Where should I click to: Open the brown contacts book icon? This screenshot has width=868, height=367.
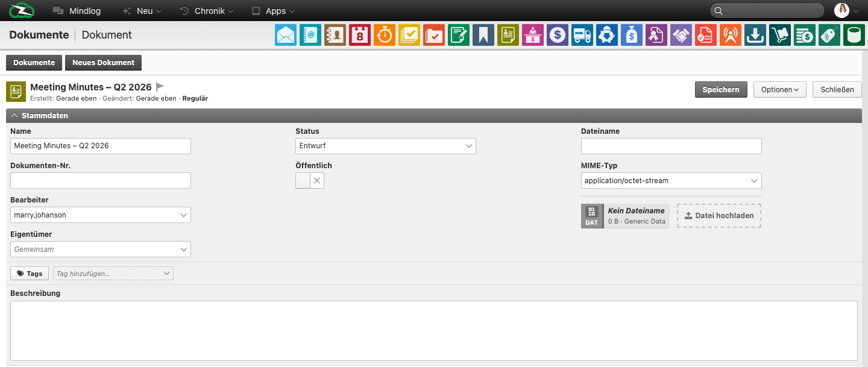335,35
